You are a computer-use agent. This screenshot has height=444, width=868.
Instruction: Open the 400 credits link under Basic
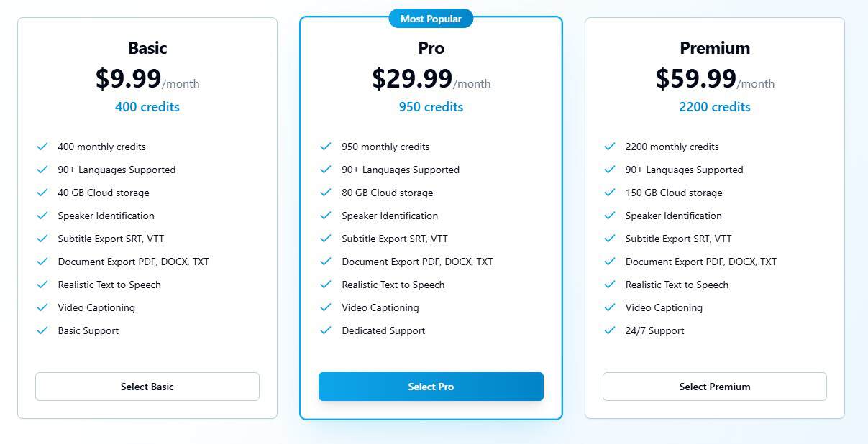click(x=147, y=106)
